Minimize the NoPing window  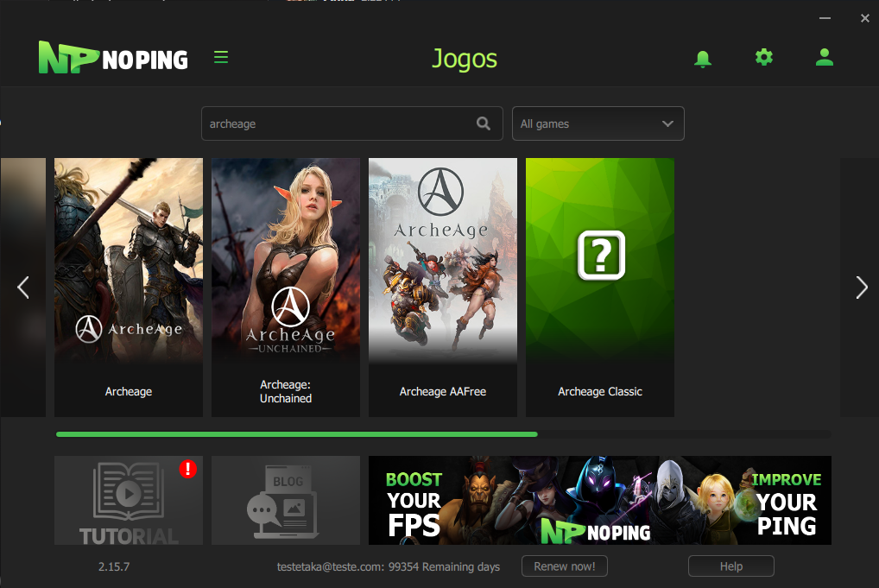click(825, 18)
